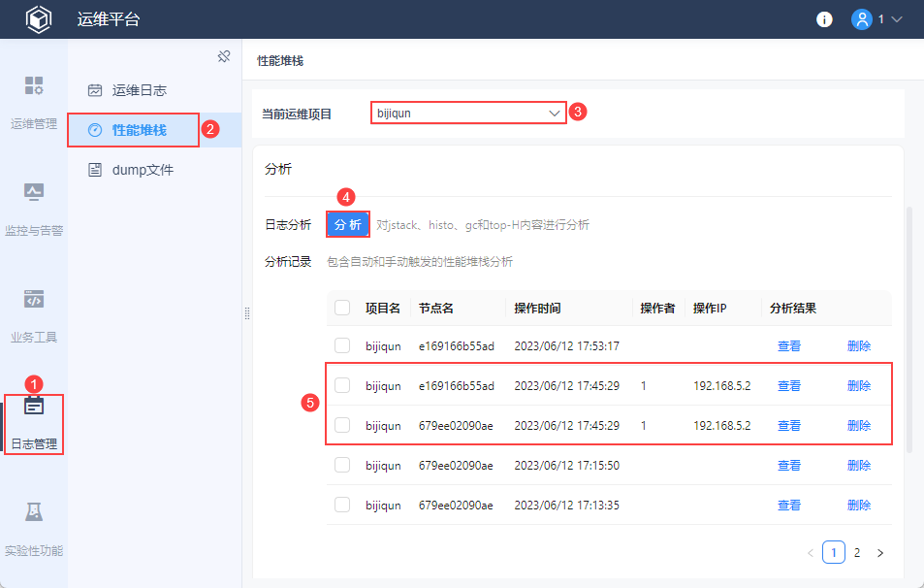Click the 节点名 column header
The image size is (924, 588).
tap(436, 309)
